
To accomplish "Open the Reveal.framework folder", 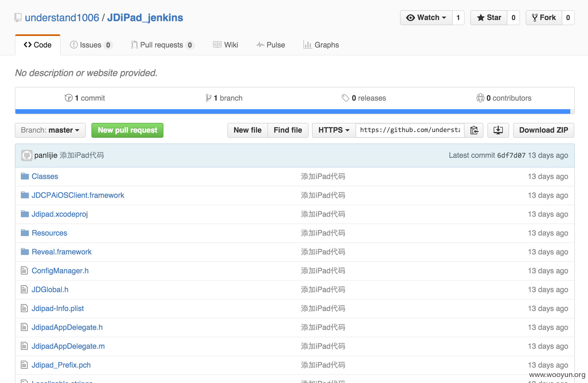I will 62,252.
